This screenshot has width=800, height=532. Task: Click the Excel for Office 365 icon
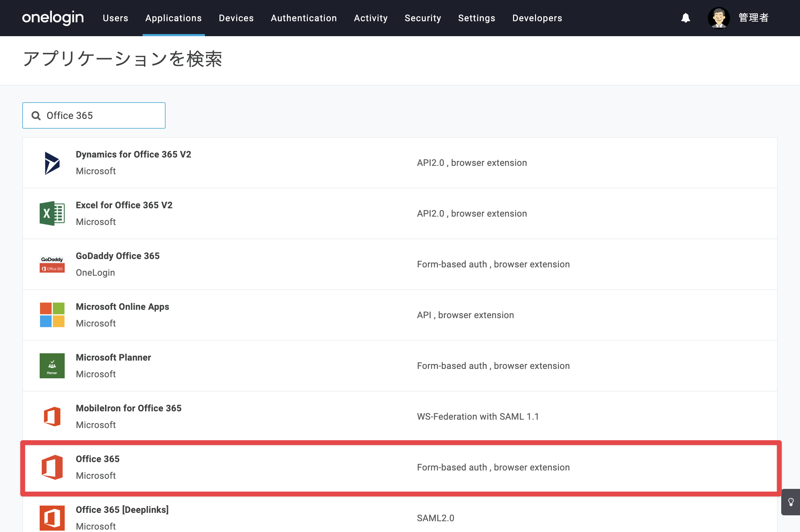[x=52, y=213]
